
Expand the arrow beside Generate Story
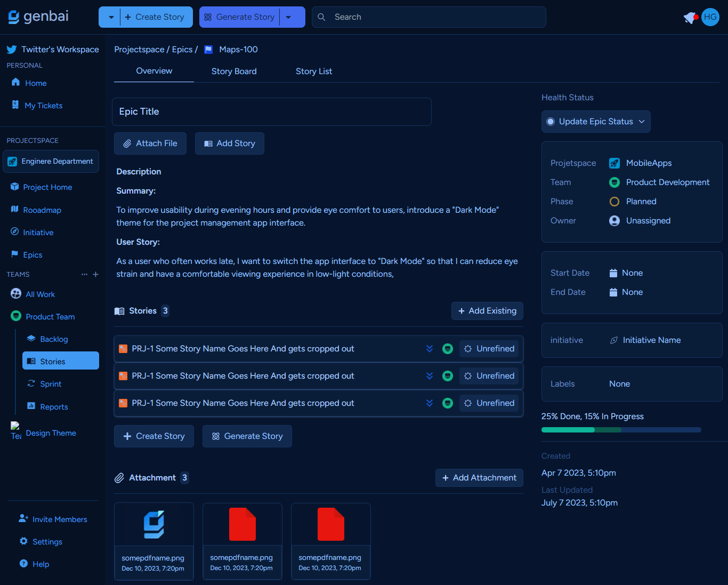pos(288,17)
